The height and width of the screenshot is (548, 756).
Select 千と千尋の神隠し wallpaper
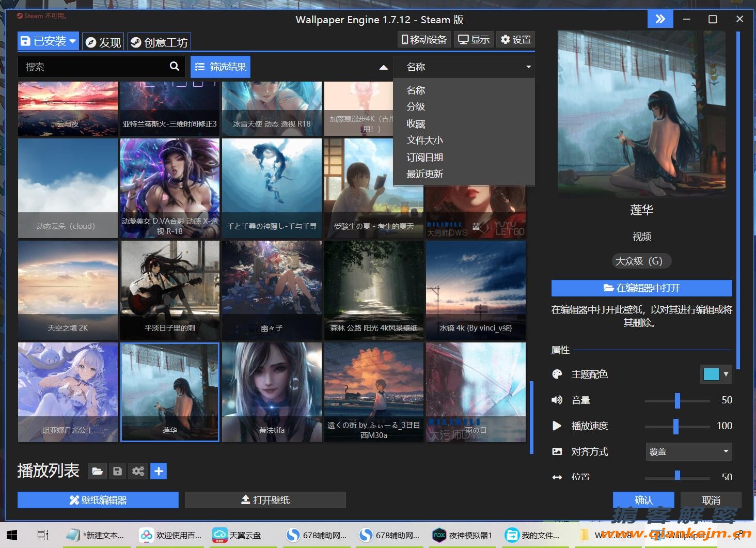[x=272, y=188]
